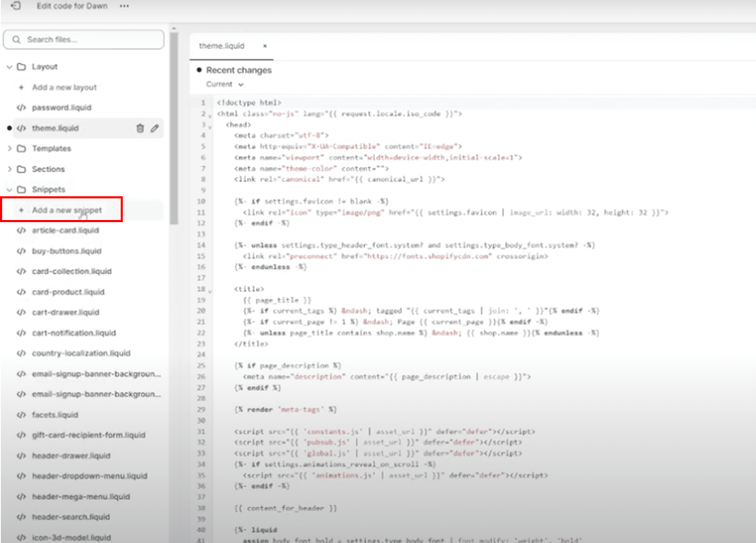The width and height of the screenshot is (756, 543).
Task: Expand the Templates folder chevron
Action: [9, 148]
